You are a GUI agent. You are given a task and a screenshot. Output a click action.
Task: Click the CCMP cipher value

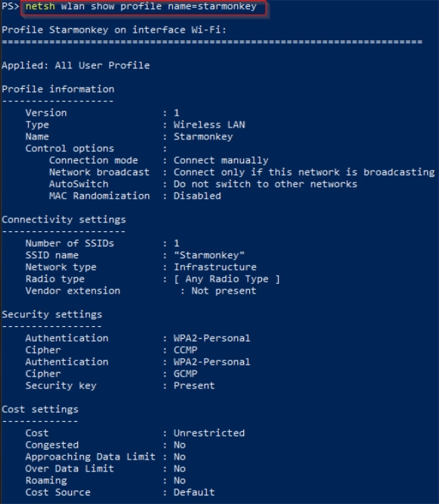pos(185,350)
